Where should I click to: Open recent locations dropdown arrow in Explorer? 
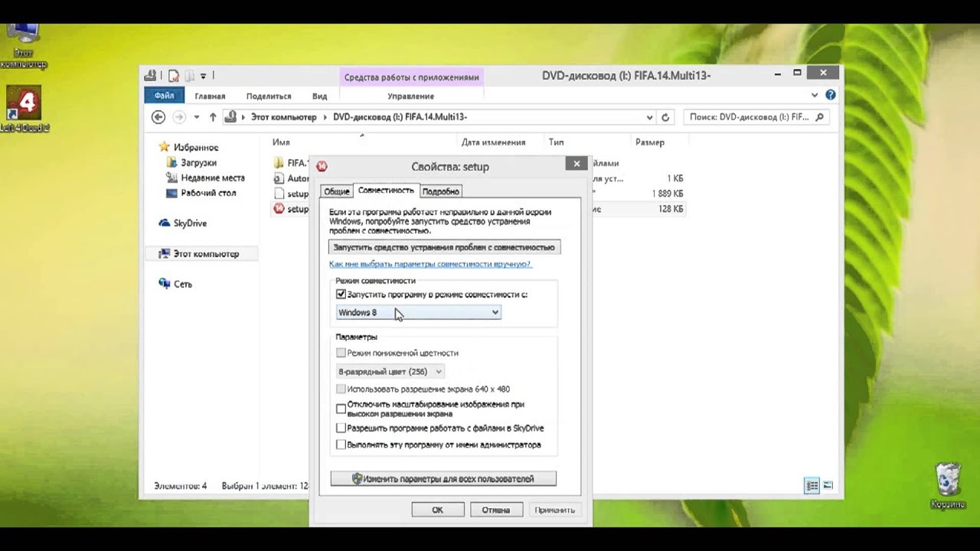(x=196, y=117)
